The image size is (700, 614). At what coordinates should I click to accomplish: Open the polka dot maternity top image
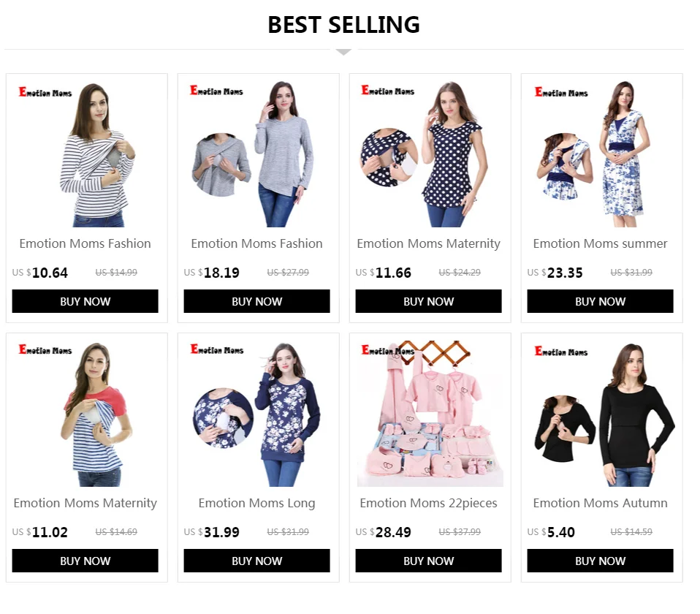point(429,153)
